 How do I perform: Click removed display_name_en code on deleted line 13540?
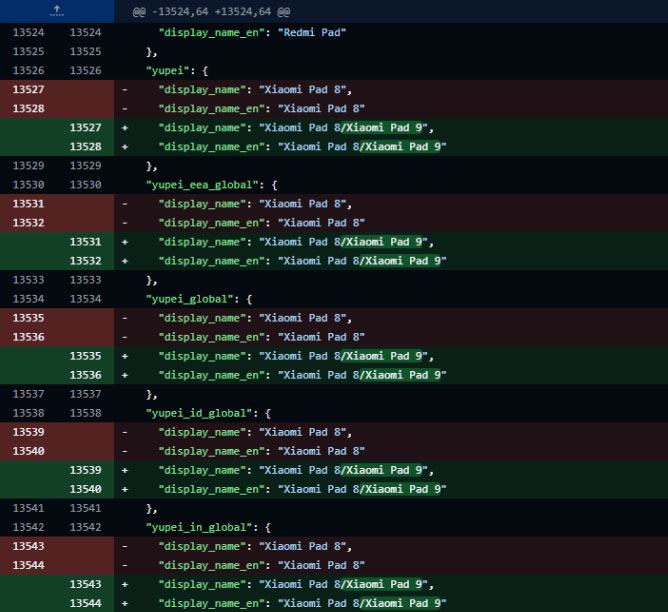tap(262, 451)
